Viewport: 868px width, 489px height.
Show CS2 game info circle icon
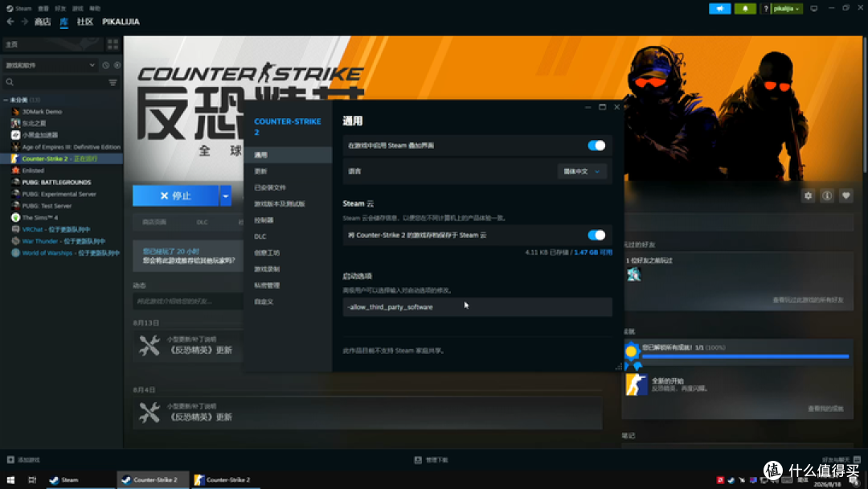click(827, 195)
